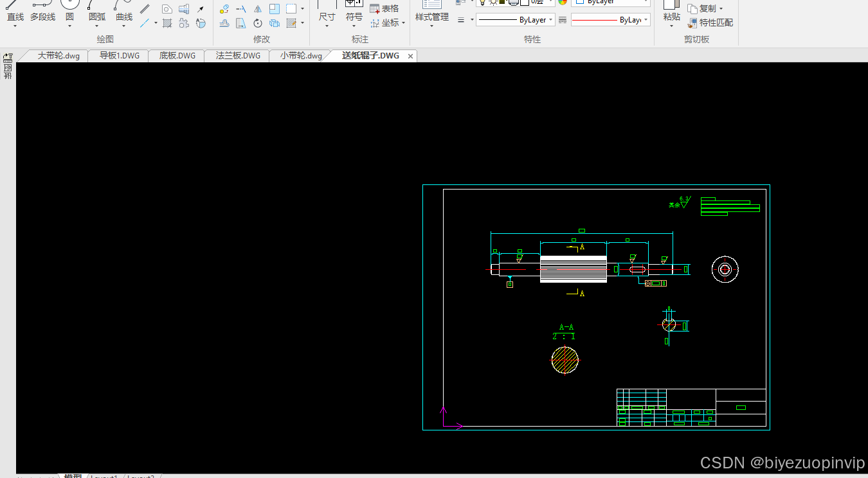Screen dimensions: 868x478
Task: Click the A-A section circle view
Action: [565, 360]
